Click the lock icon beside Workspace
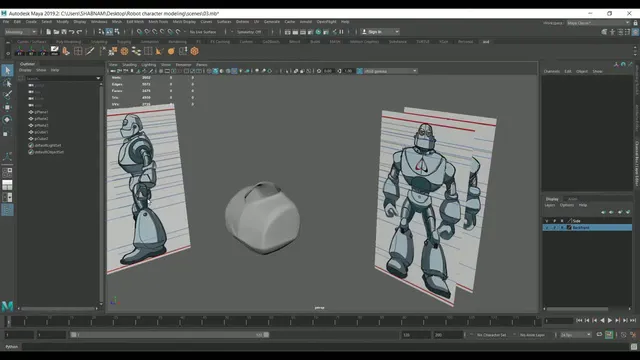 coord(636,23)
